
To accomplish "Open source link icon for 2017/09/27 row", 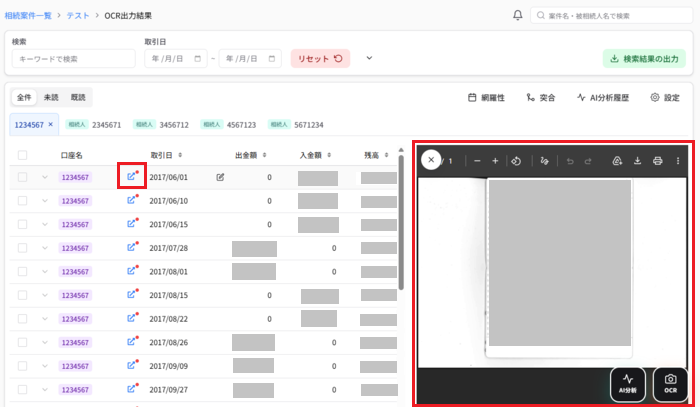I will (x=132, y=389).
